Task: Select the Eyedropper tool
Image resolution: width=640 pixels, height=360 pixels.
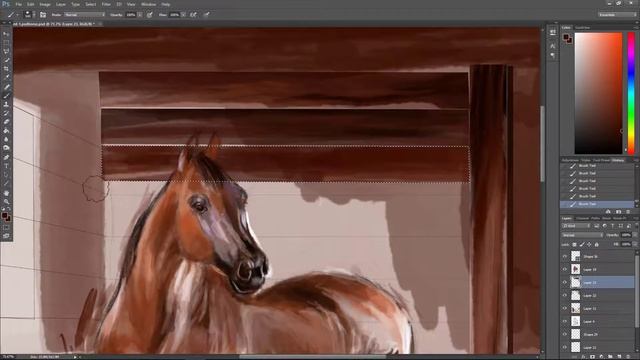Action: pyautogui.click(x=6, y=78)
